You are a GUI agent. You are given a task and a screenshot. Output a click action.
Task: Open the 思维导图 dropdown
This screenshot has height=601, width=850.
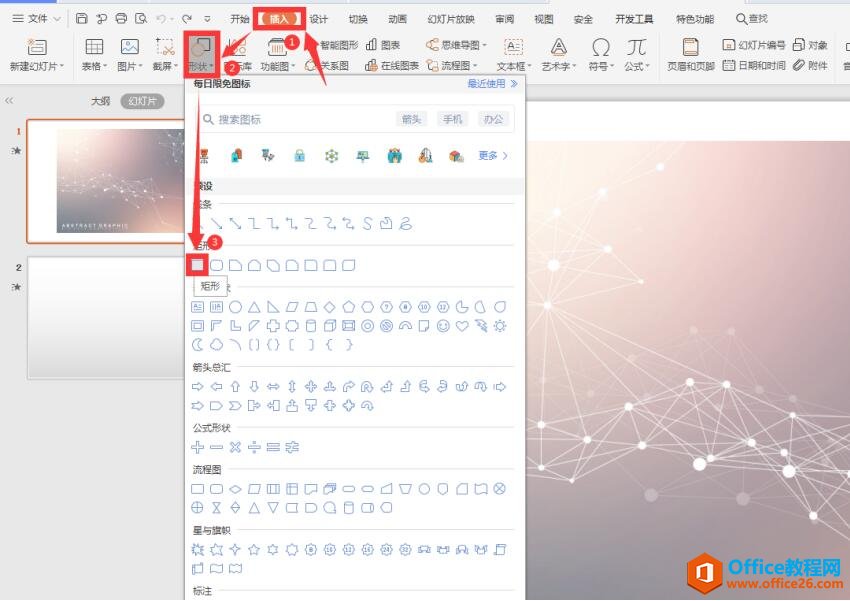(457, 45)
